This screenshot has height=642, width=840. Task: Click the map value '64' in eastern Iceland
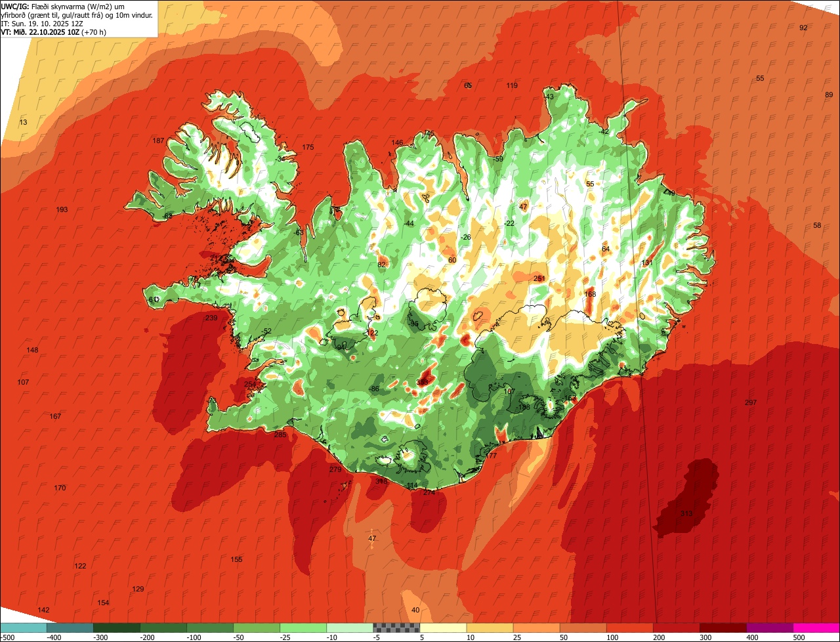(606, 249)
